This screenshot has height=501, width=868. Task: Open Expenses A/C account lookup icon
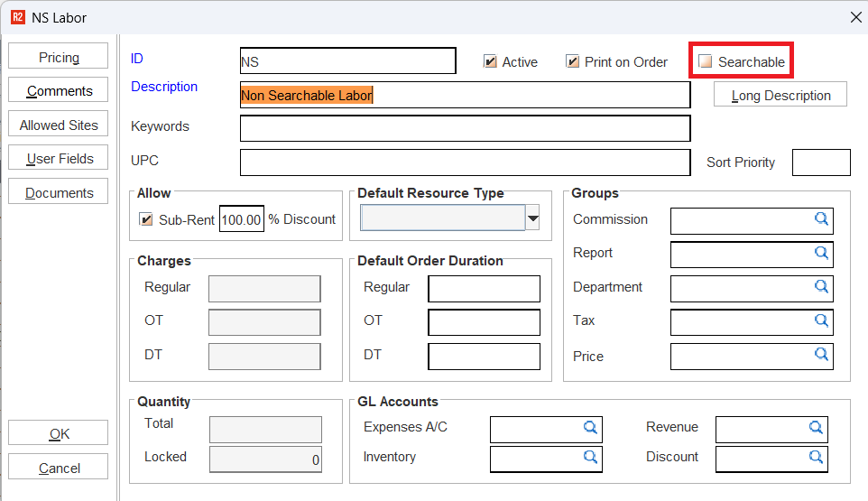(x=590, y=428)
